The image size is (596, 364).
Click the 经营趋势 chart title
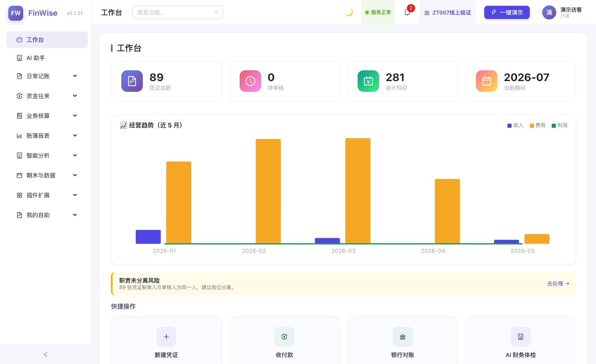pos(151,125)
